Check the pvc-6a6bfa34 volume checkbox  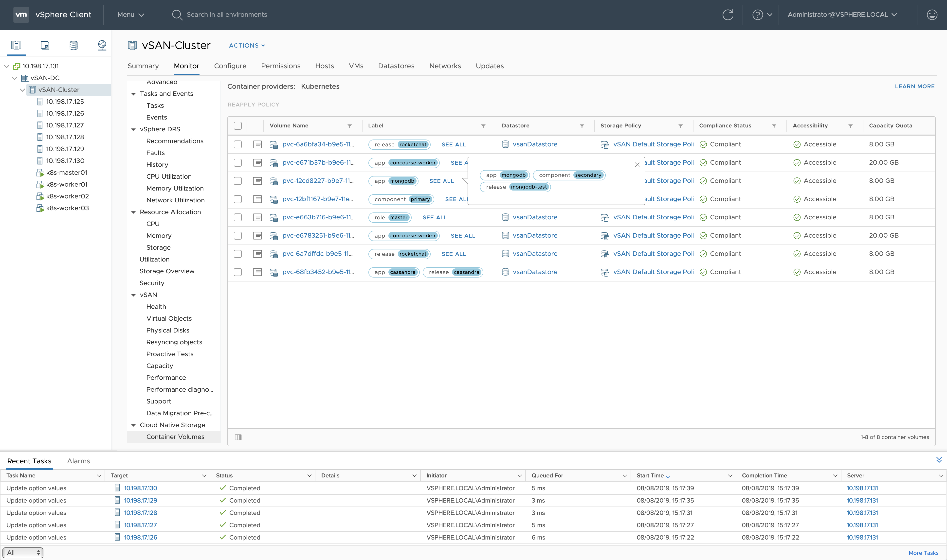tap(238, 144)
